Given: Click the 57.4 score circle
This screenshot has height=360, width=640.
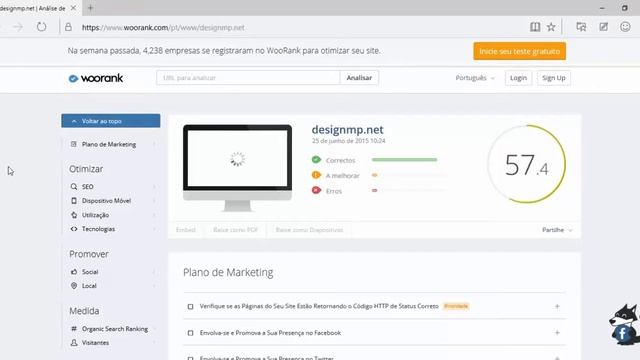Looking at the screenshot, I should coord(527,164).
